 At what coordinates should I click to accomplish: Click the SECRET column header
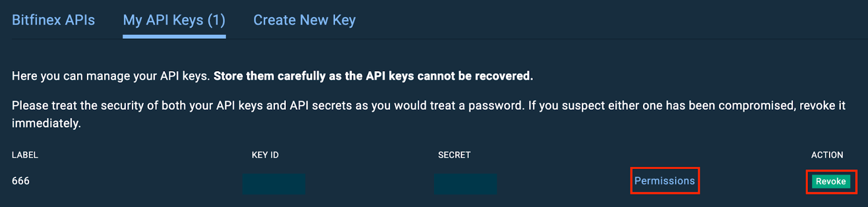[454, 155]
